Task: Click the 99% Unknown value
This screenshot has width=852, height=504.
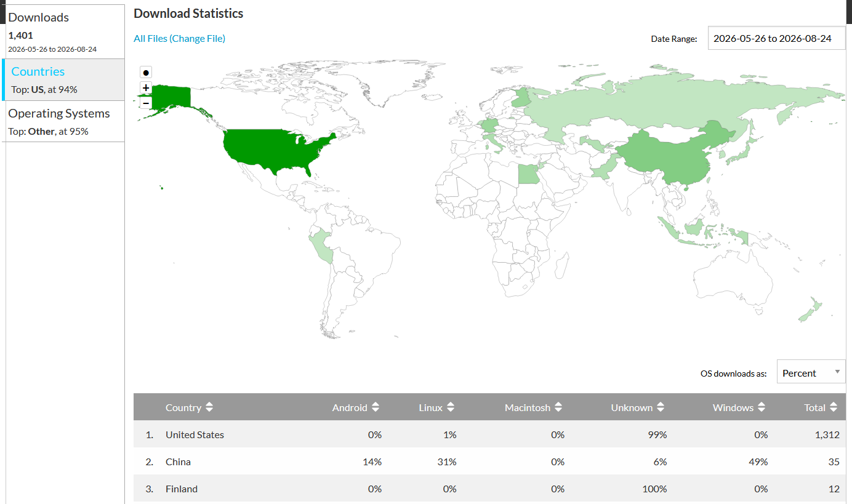Action: point(657,434)
